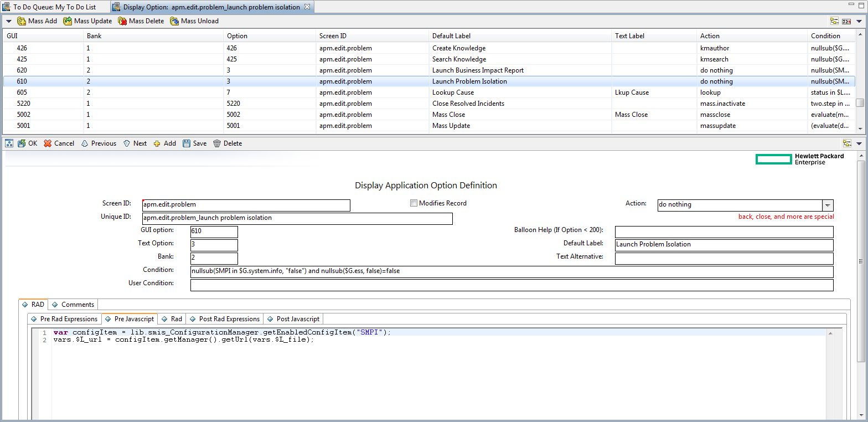Click into the User Condition field
Screen dimensions: 868x422
coord(512,285)
